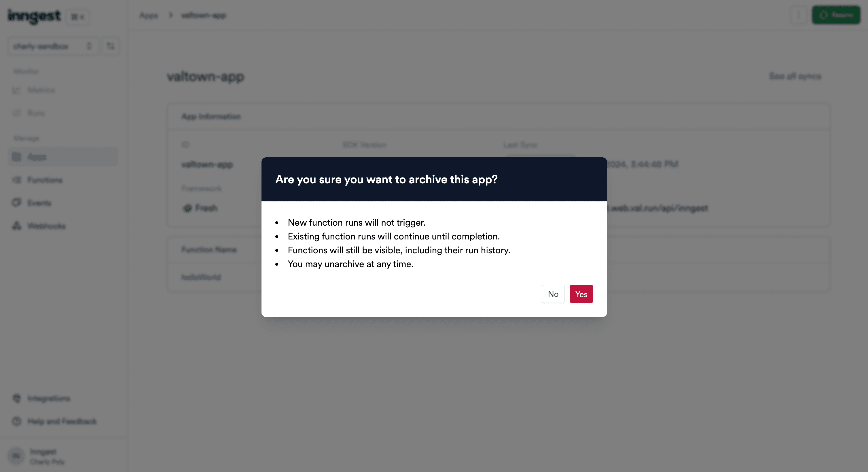Viewport: 868px width, 472px height.
Task: Confirm archiving by clicking Yes
Action: tap(581, 294)
